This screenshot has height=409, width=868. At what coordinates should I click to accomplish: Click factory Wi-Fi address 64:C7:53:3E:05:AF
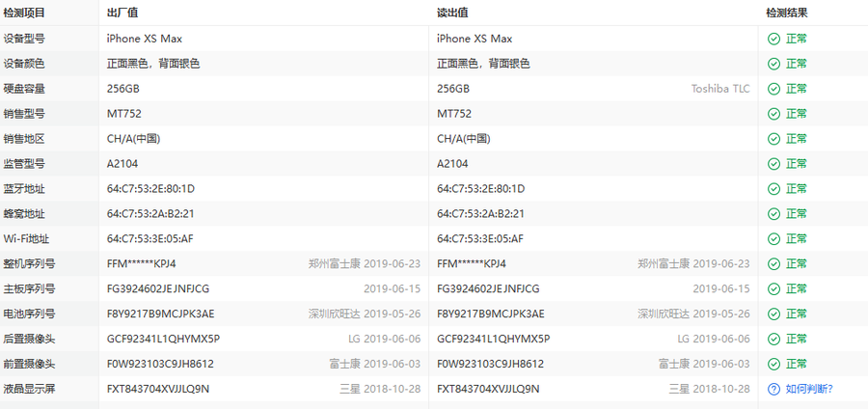click(150, 239)
